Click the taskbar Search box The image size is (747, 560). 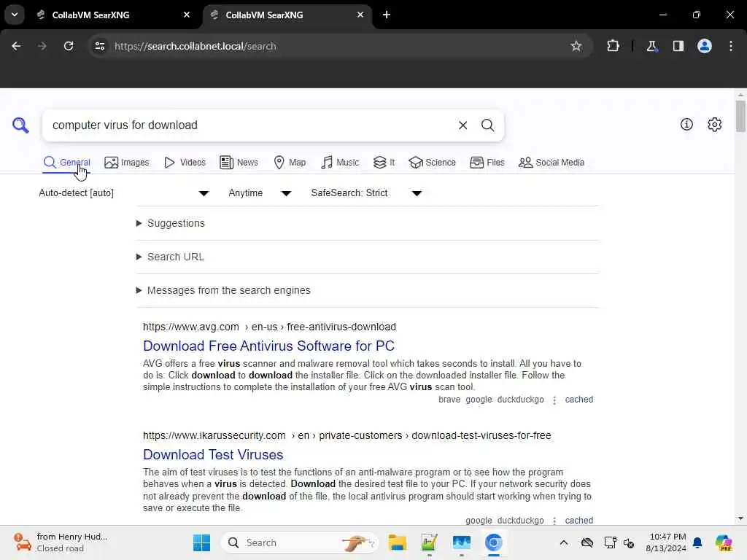299,542
